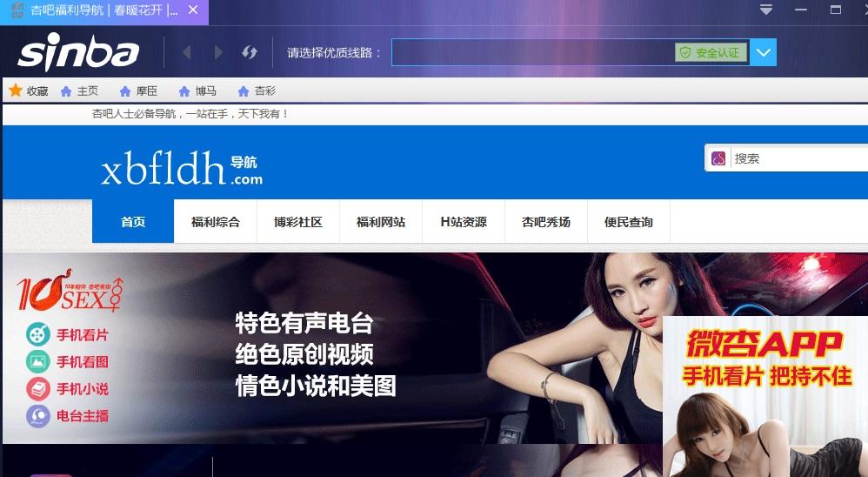Viewport: 868px width, 477px height.
Task: Focus the 搜索 search box
Action: pyautogui.click(x=800, y=158)
